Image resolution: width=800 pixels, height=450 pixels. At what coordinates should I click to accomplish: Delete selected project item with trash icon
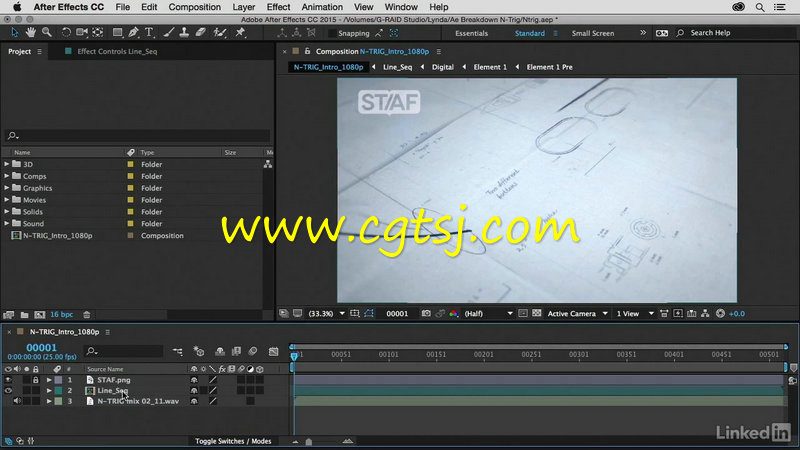(87, 315)
